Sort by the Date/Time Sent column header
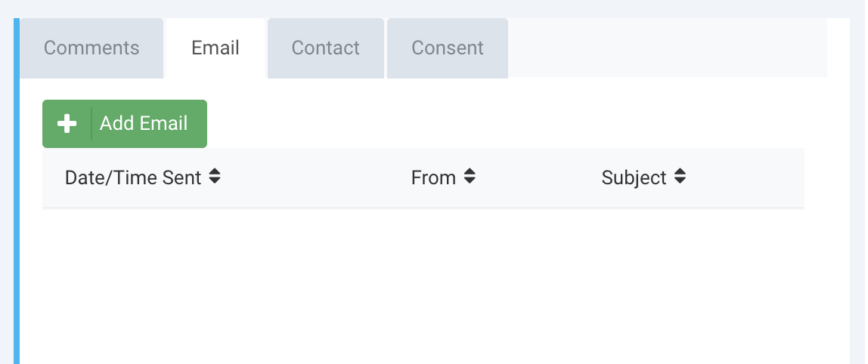 pos(133,177)
